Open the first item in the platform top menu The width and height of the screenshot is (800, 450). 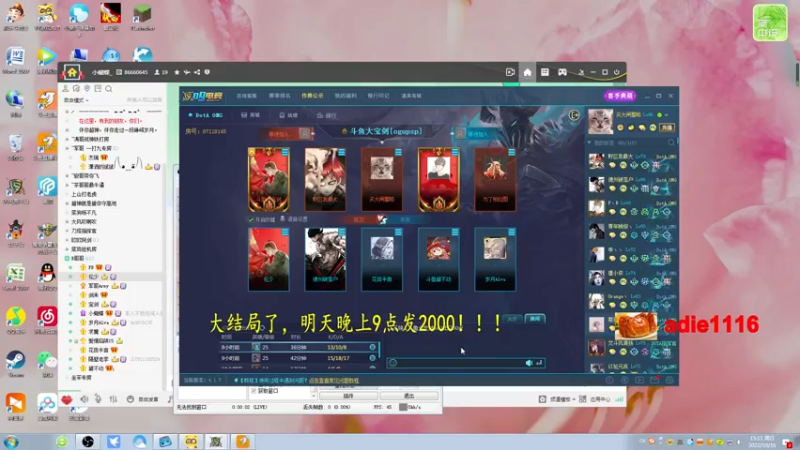[x=247, y=96]
